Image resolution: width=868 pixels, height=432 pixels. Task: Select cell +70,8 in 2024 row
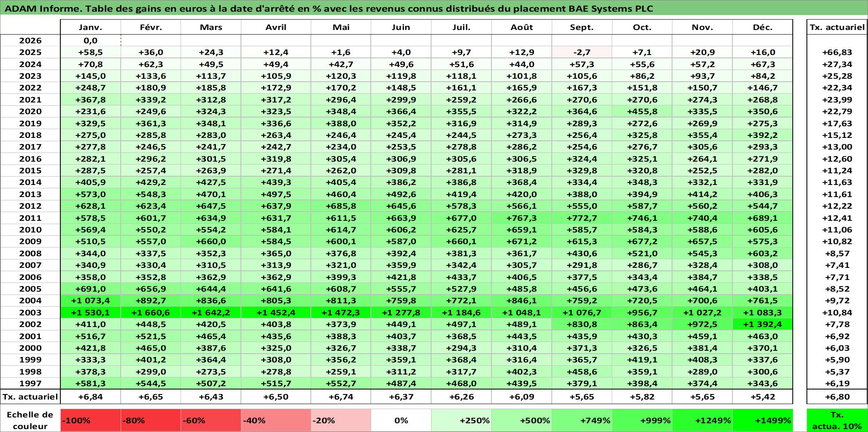[91, 64]
